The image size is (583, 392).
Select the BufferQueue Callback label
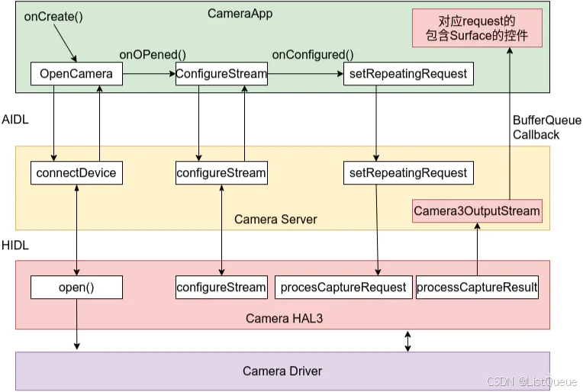click(546, 127)
